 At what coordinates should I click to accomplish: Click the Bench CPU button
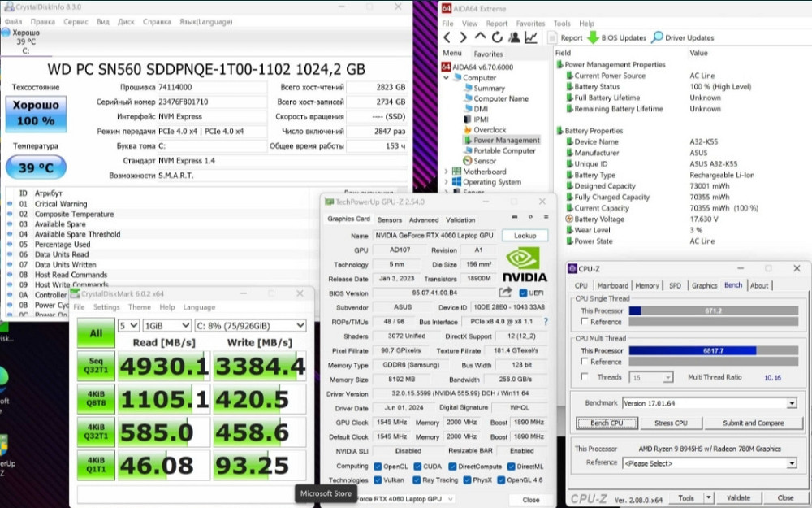(x=606, y=423)
